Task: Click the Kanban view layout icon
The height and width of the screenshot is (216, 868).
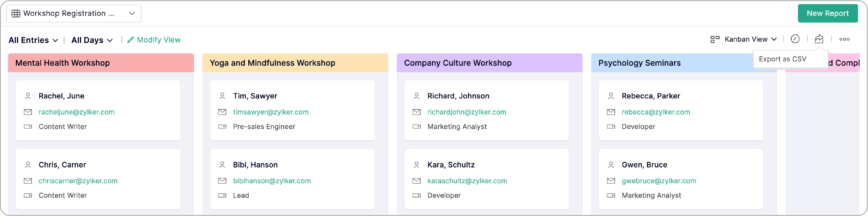Action: click(x=715, y=39)
